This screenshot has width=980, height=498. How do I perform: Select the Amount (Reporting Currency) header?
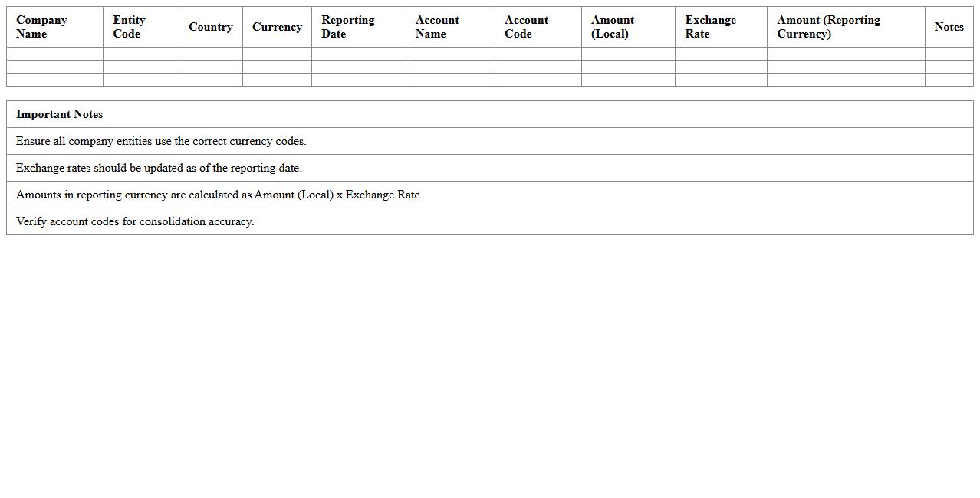(x=828, y=27)
